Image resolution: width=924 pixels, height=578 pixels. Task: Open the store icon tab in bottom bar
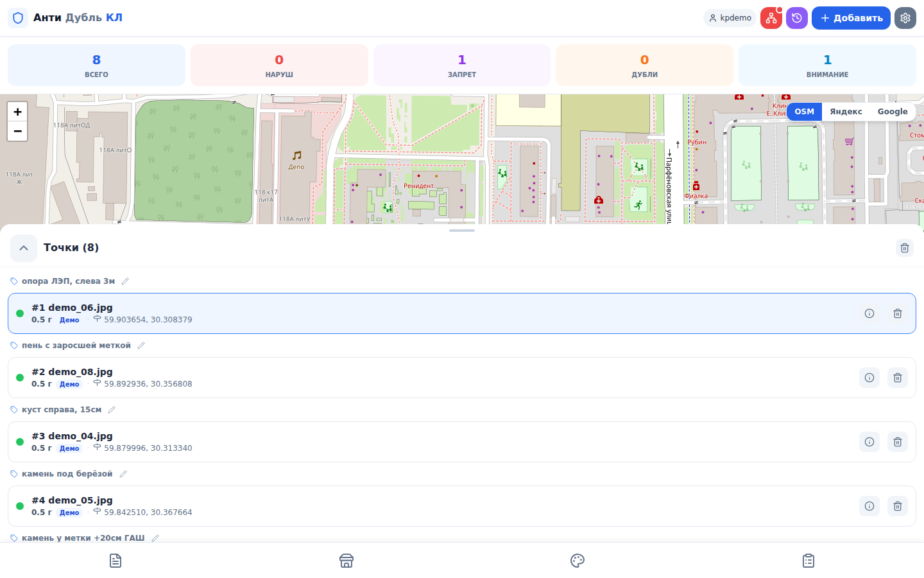pyautogui.click(x=346, y=561)
